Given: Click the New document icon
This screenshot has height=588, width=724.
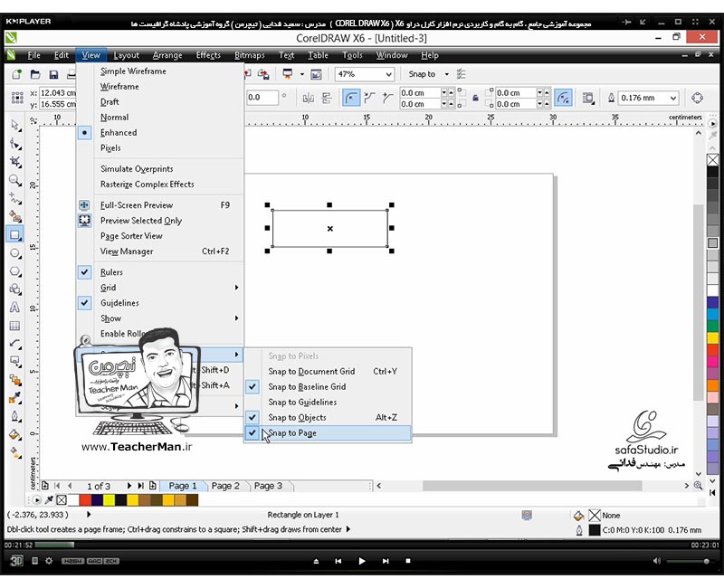Looking at the screenshot, I should click(16, 74).
